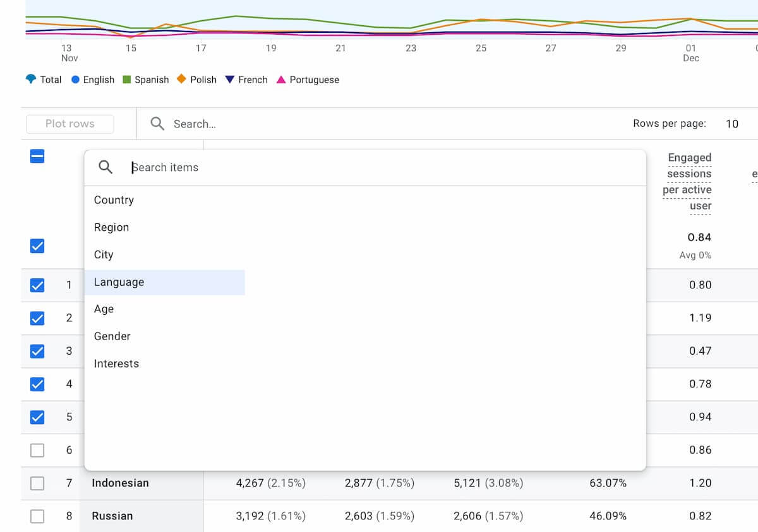Click the Plot rows button
758x532 pixels.
click(x=69, y=124)
